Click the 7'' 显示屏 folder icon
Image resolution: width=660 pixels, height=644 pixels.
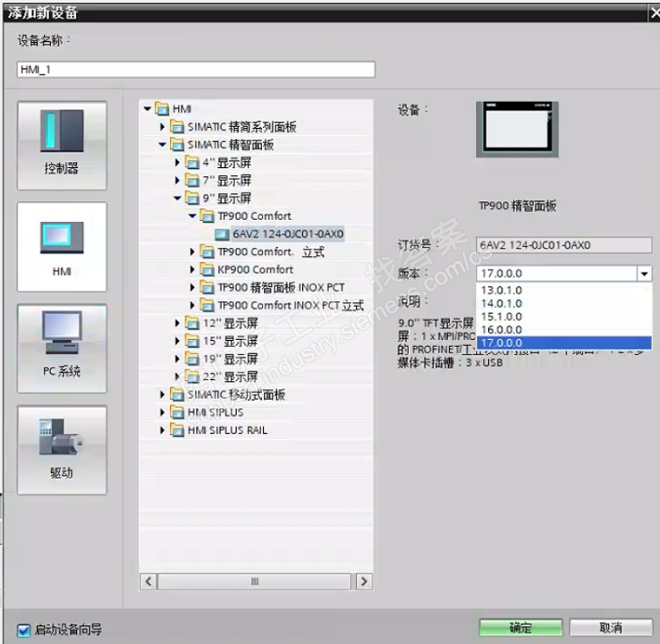(x=192, y=181)
